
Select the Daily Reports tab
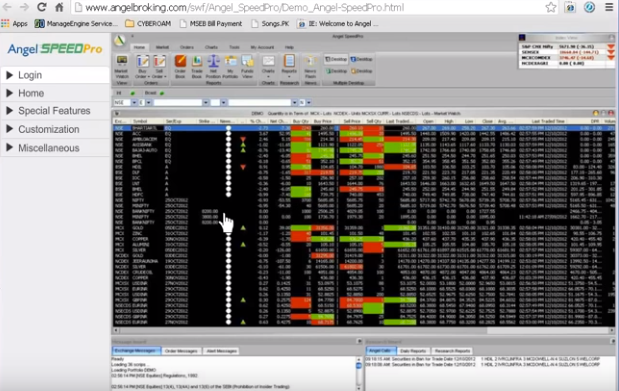[413, 351]
